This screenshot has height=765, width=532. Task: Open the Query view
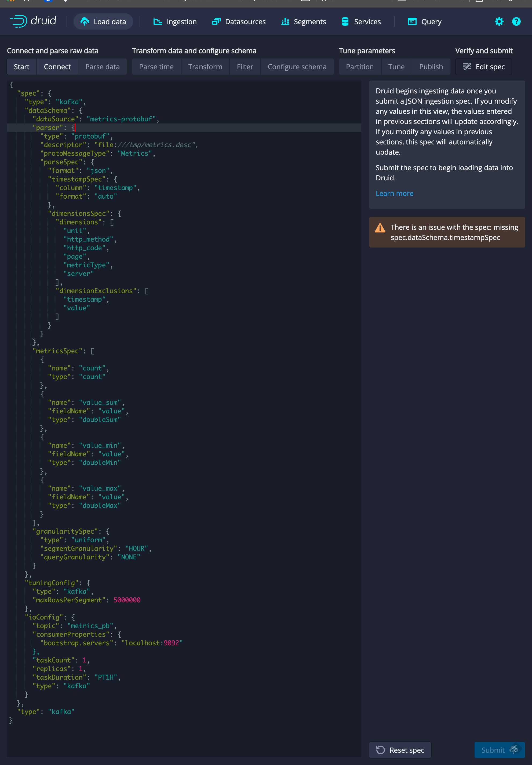pos(425,22)
